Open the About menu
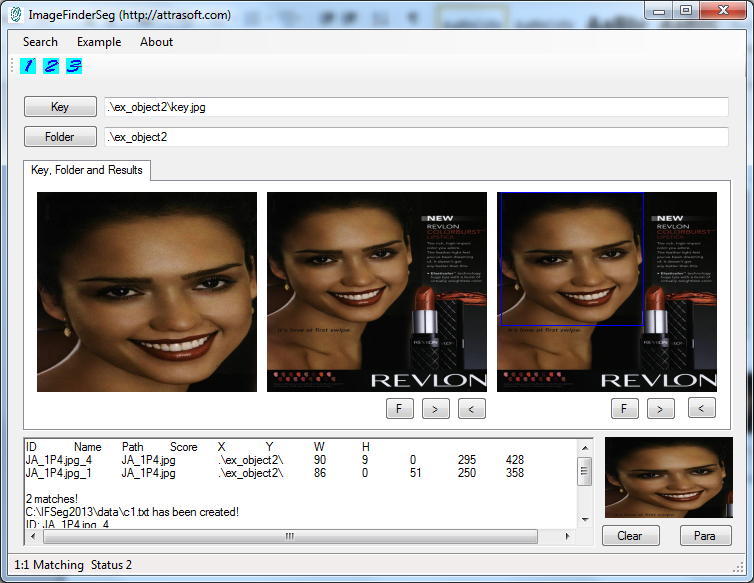754x583 pixels. 156,42
